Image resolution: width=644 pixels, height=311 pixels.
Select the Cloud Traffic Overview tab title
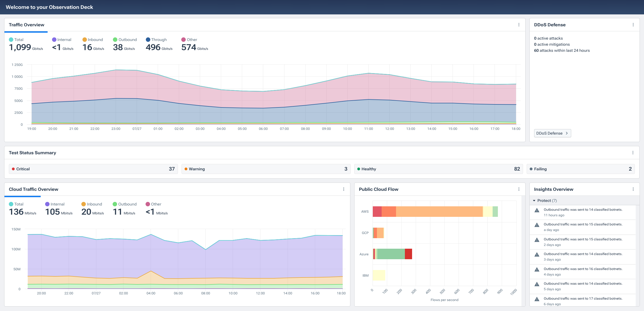pos(33,189)
